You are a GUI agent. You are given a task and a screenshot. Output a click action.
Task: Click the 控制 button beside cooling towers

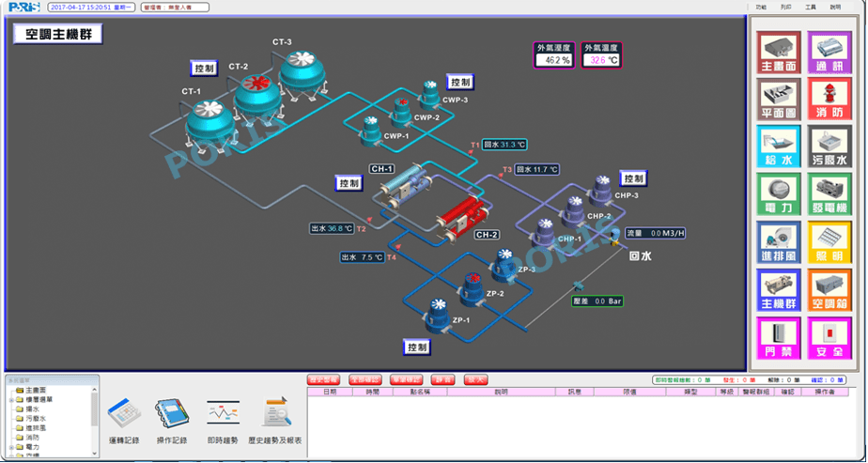[x=204, y=69]
